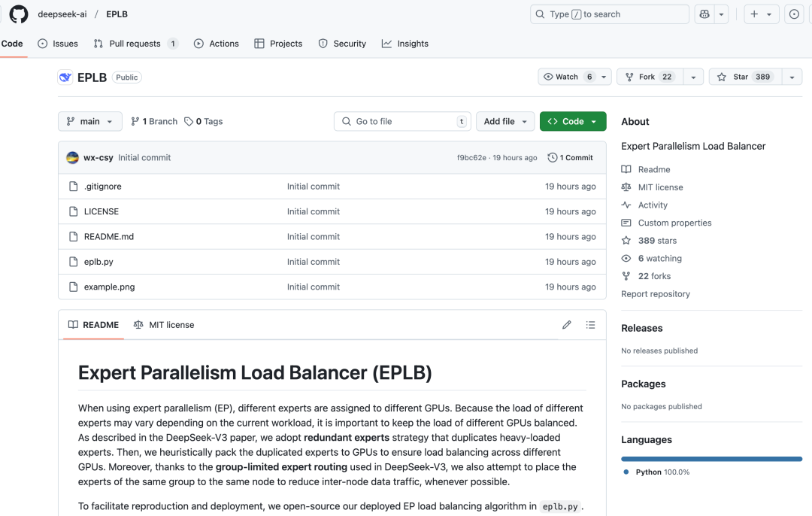This screenshot has height=516, width=812.
Task: Open the Security tab
Action: coord(342,44)
